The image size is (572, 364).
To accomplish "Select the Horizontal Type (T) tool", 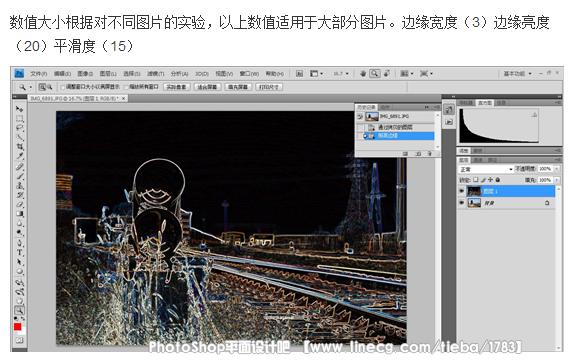I will (x=19, y=252).
